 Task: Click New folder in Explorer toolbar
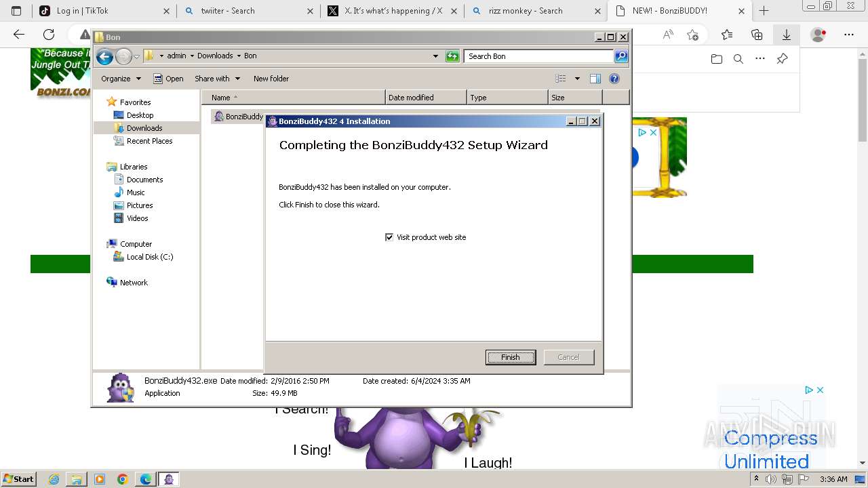[271, 79]
